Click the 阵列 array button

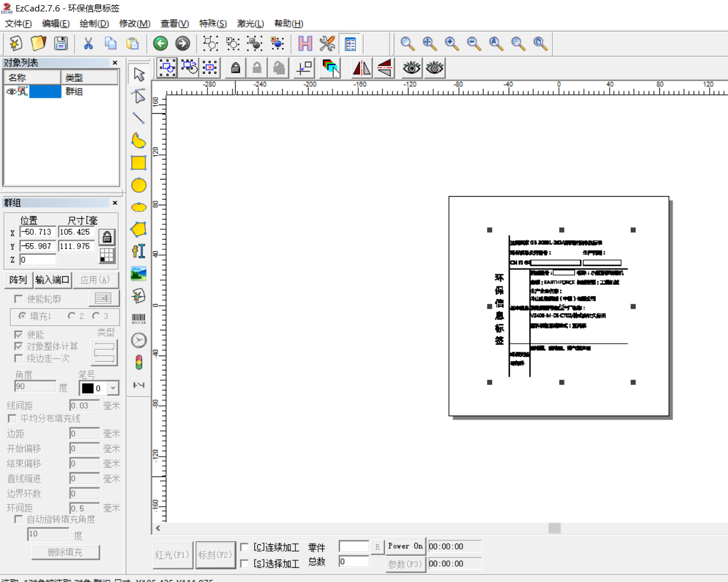coord(18,280)
